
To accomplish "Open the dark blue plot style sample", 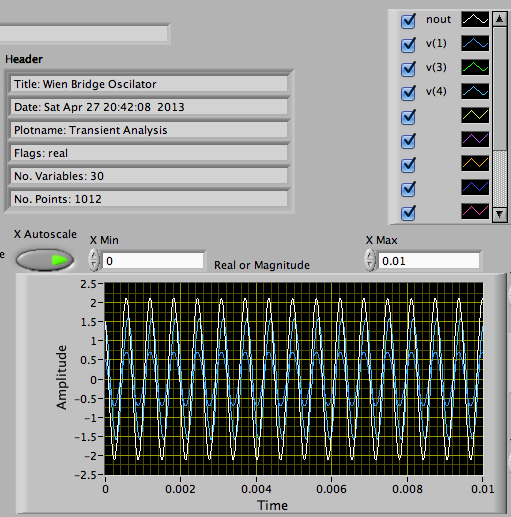I will 475,187.
